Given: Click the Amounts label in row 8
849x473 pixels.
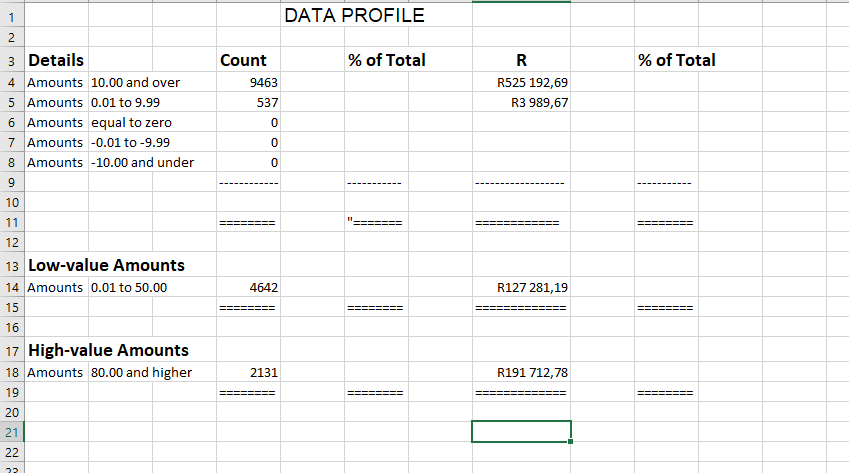Looking at the screenshot, I should 55,162.
